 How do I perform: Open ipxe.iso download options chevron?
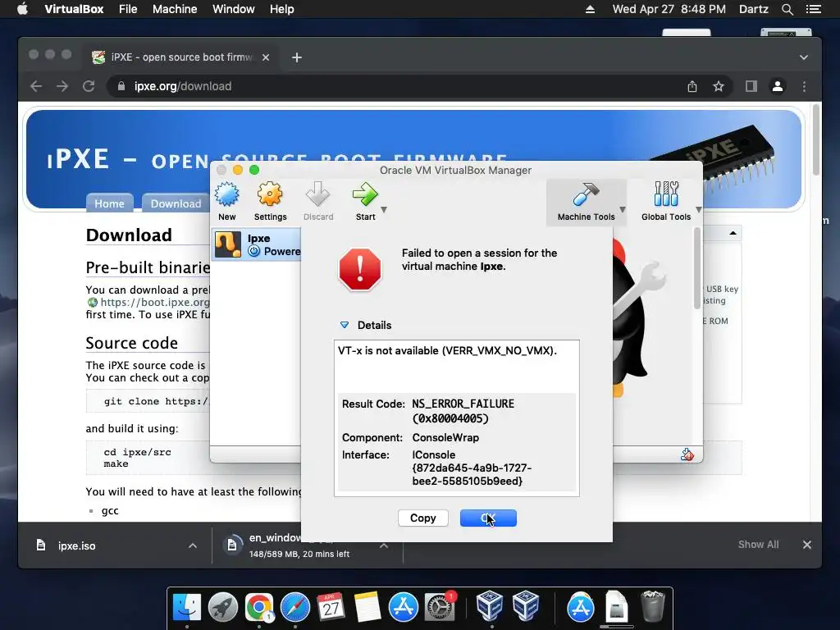point(193,546)
